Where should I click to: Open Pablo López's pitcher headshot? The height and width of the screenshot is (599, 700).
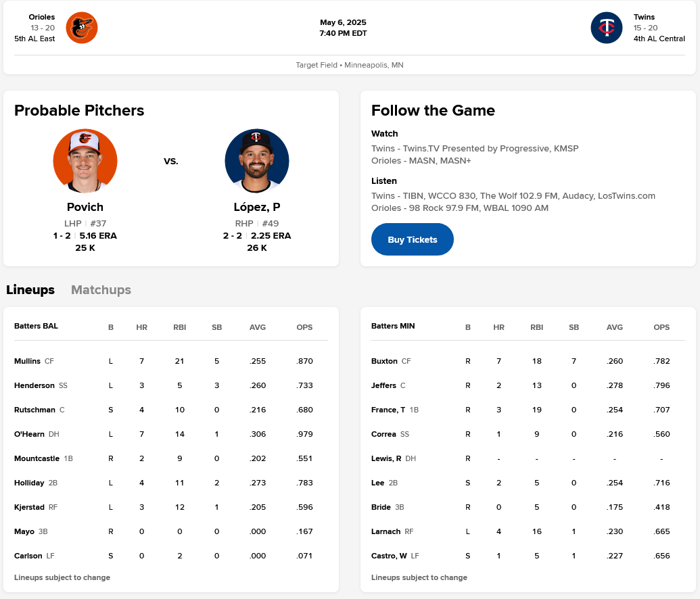pos(257,161)
